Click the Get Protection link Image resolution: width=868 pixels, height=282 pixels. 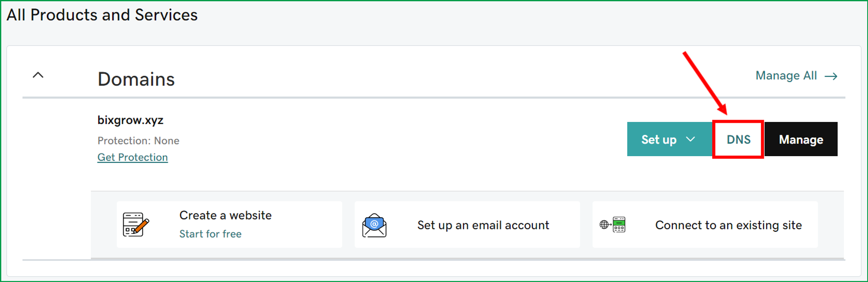pos(132,157)
